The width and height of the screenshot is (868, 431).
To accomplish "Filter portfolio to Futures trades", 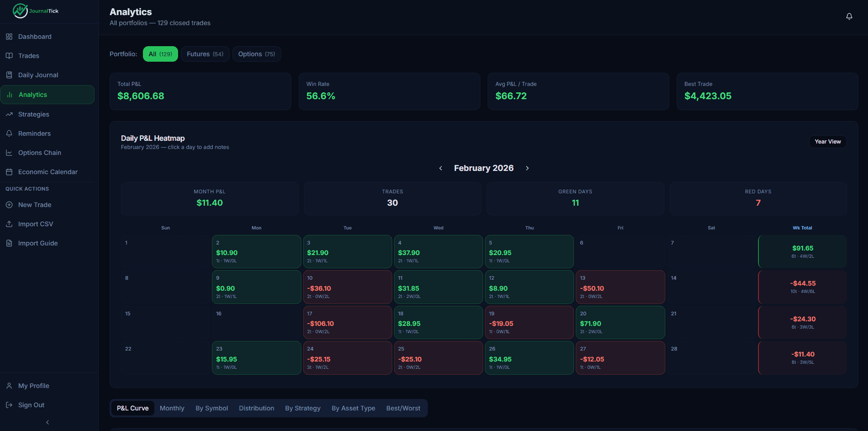I will point(205,53).
